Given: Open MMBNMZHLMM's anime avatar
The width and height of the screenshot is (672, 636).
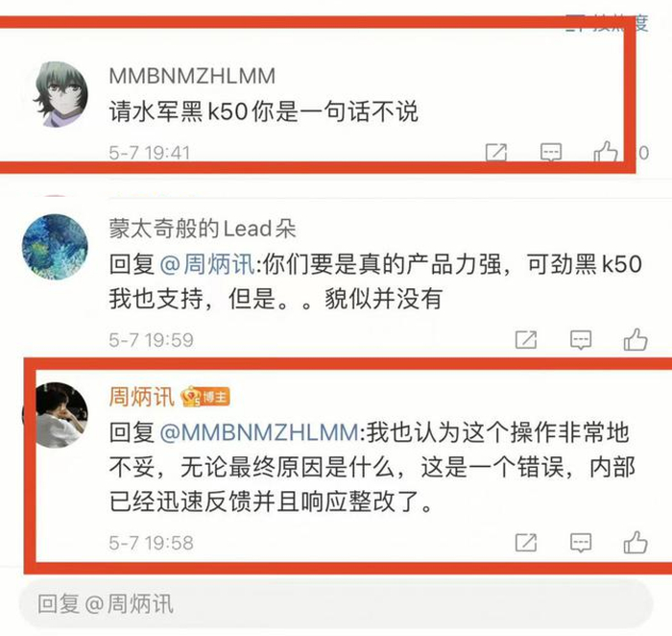Looking at the screenshot, I should tap(60, 94).
